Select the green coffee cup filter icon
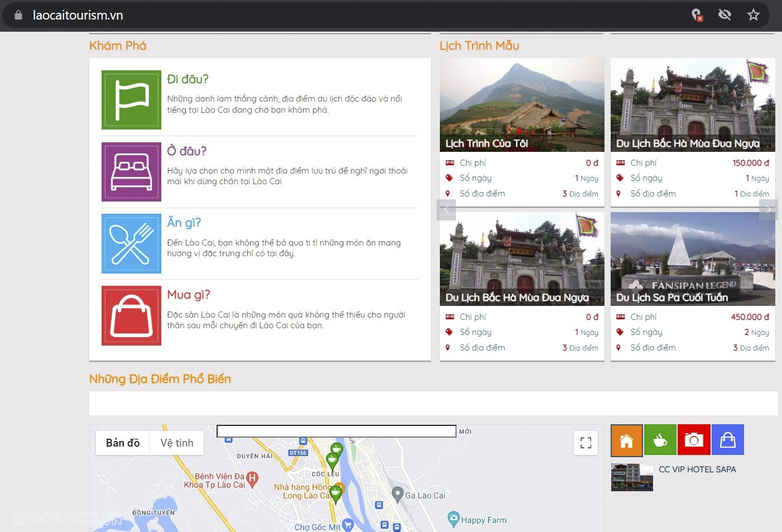The width and height of the screenshot is (782, 532). click(x=660, y=440)
